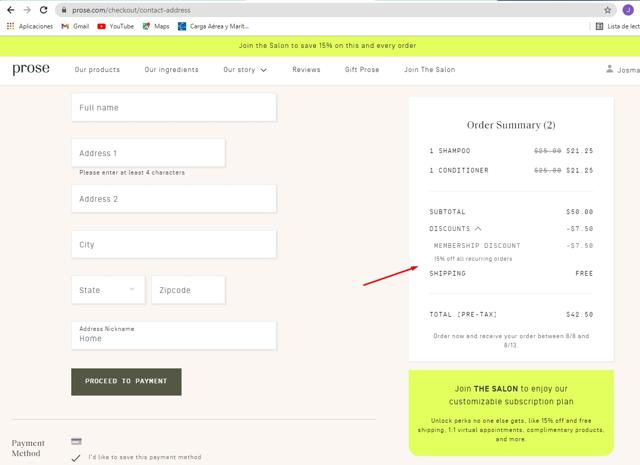This screenshot has width=640, height=465.
Task: Click the prose logo
Action: point(31,68)
